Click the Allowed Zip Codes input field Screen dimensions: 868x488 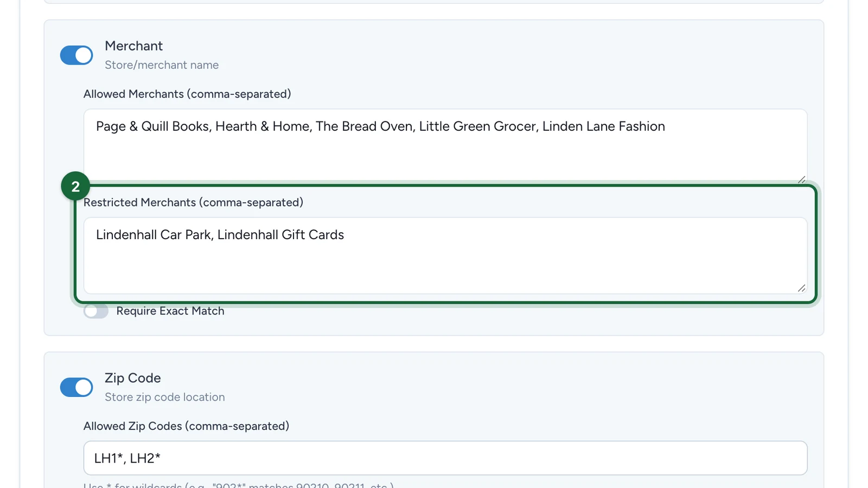click(x=445, y=458)
